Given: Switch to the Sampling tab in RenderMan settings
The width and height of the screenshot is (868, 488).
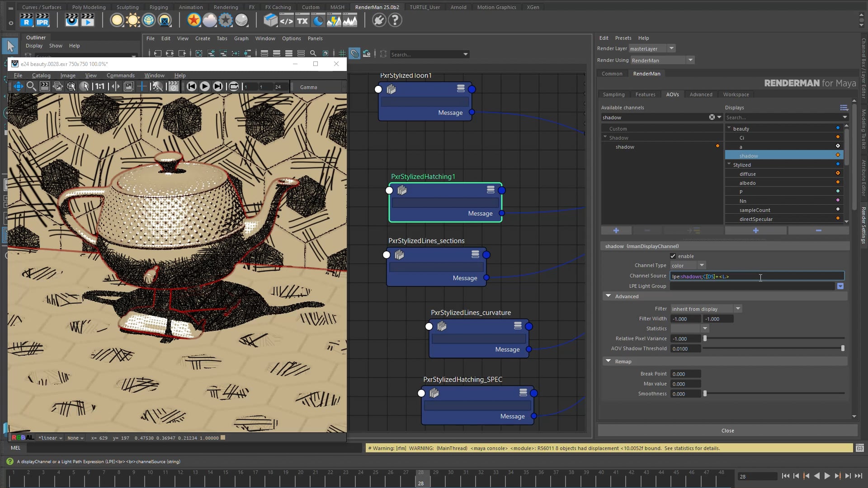Looking at the screenshot, I should (x=613, y=94).
